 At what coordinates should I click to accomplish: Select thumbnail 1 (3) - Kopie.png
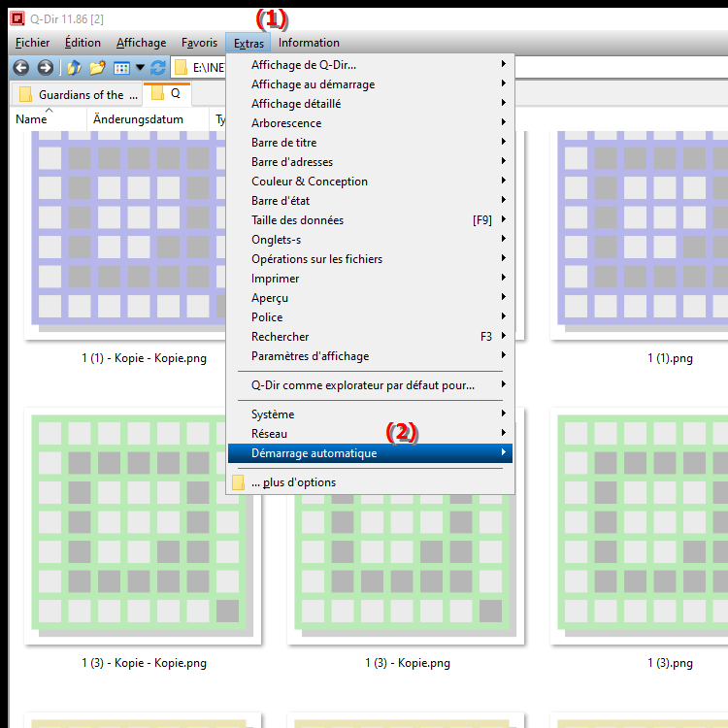click(x=406, y=569)
